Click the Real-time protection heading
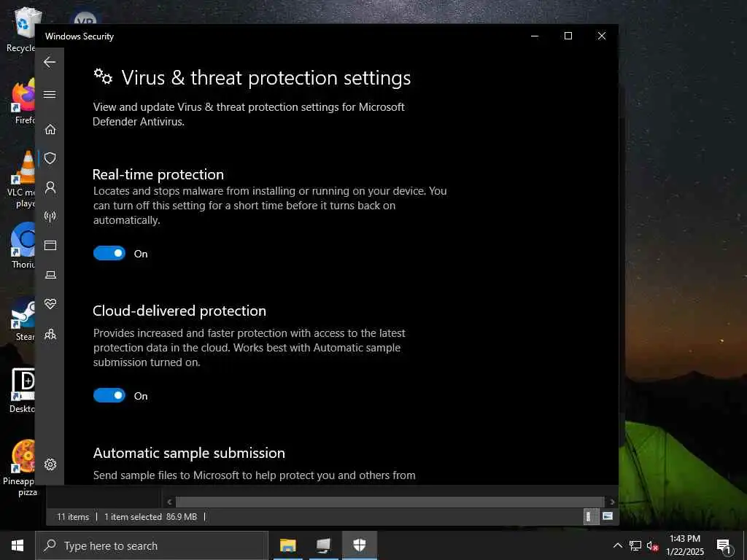Screen dimensions: 747x560 pyautogui.click(x=158, y=174)
